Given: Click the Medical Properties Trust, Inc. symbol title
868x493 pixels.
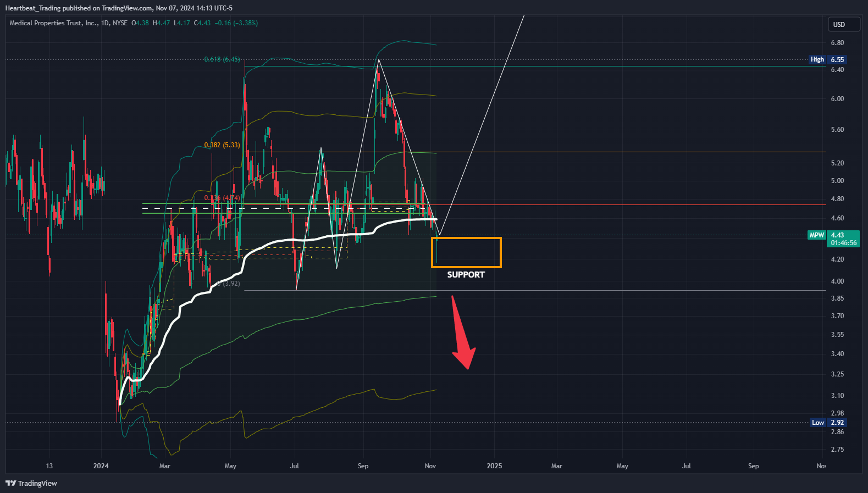Looking at the screenshot, I should pos(54,23).
